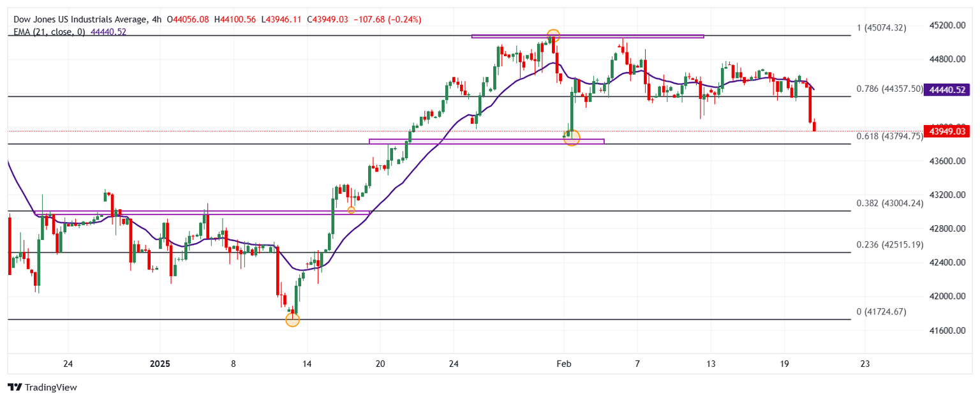Click the timeframe label 4h in the header
The image size is (980, 400).
[x=157, y=20]
